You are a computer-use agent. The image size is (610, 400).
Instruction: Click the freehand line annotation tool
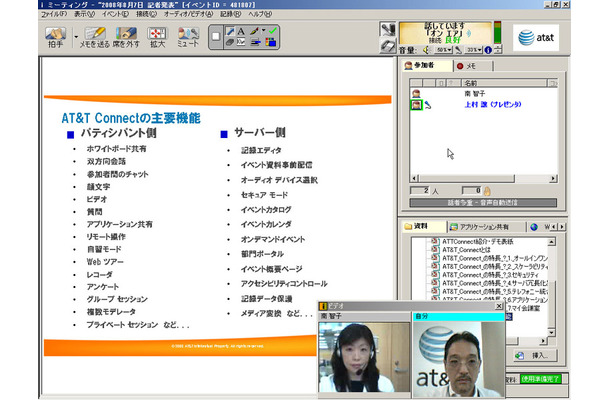coord(241,42)
